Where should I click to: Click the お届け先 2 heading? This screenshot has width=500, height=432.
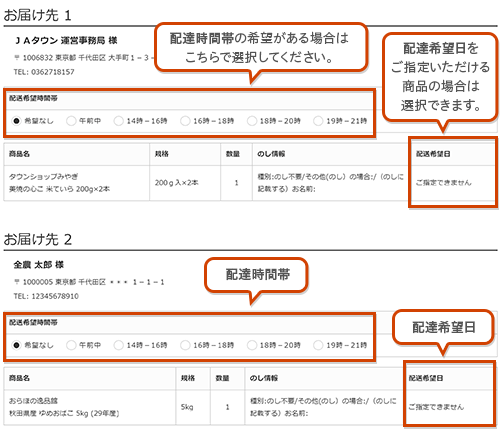pos(38,239)
